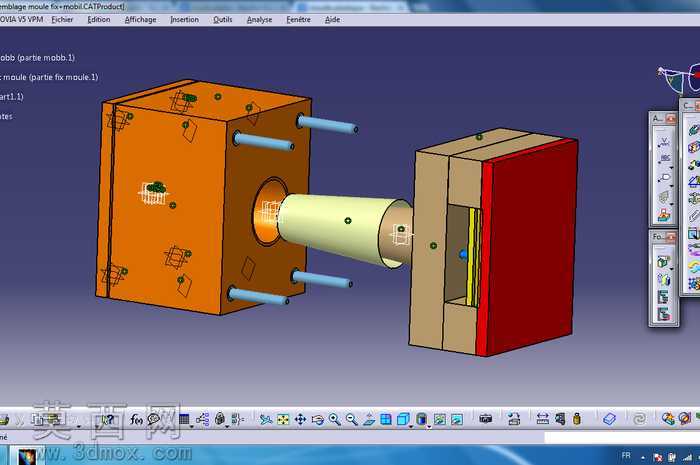The image size is (700, 465).
Task: Open the view cube dropdown arrow
Action: click(411, 426)
